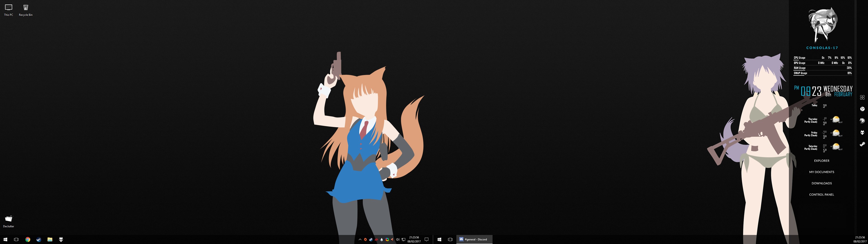This screenshot has width=868, height=244.
Task: Launch Chrome from the sidebar icon strip
Action: tap(862, 109)
